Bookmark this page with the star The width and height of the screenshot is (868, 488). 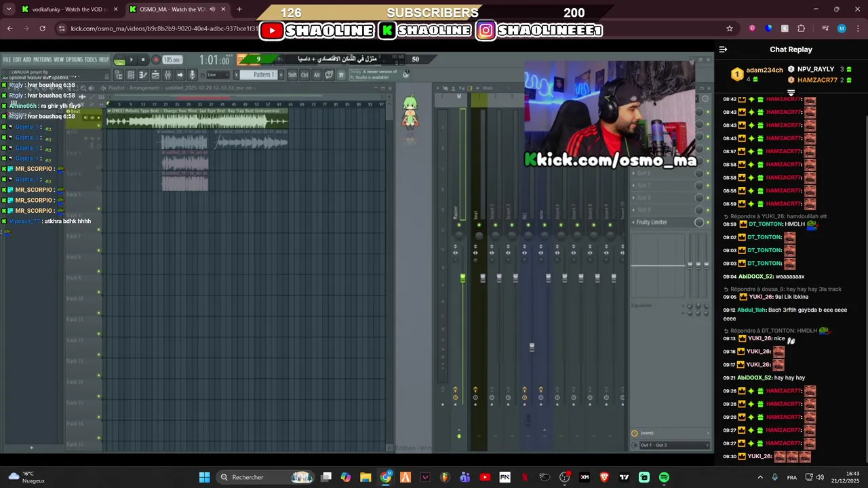coord(730,28)
